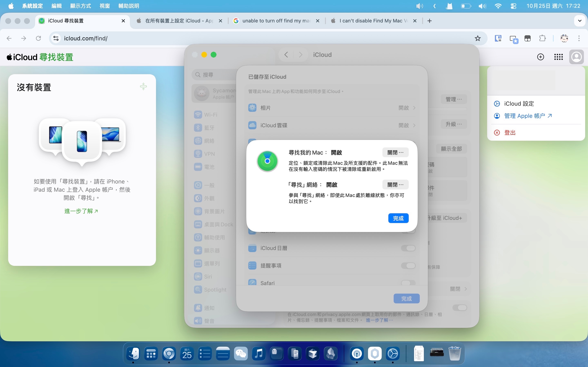Open the 關閉 options for 尋找我的 Mac
The image size is (588, 367).
pyautogui.click(x=395, y=153)
